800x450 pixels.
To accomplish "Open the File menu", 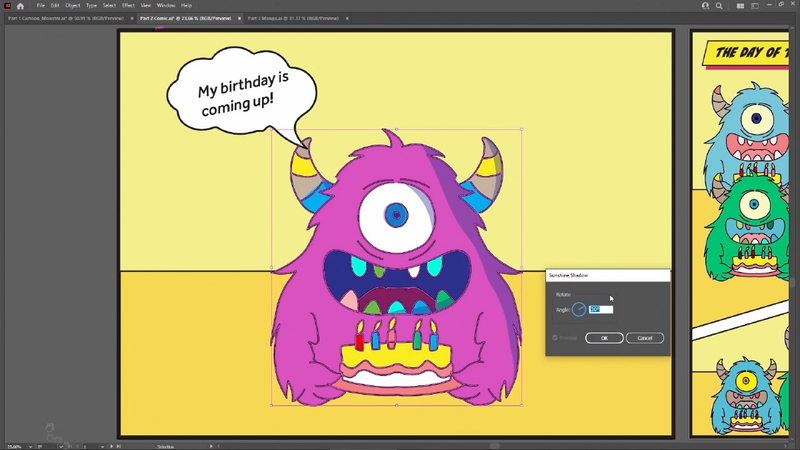I will click(40, 5).
